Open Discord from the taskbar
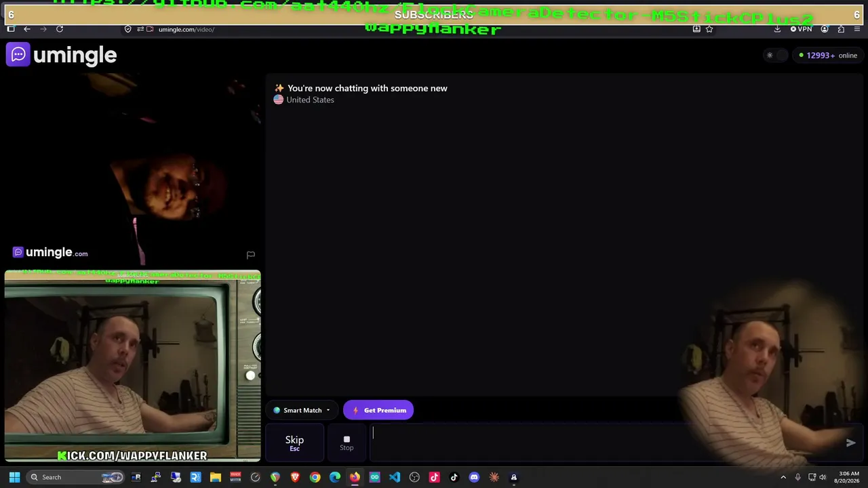 pos(474,477)
